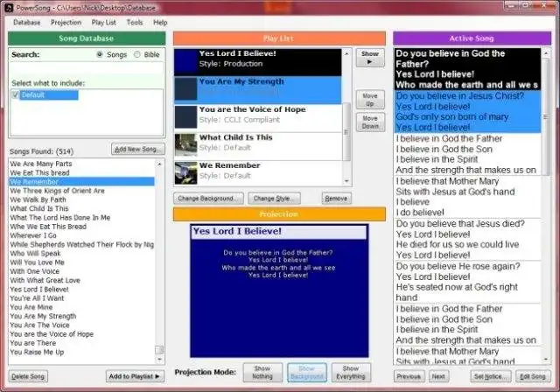Open the Play List menu

pos(103,23)
